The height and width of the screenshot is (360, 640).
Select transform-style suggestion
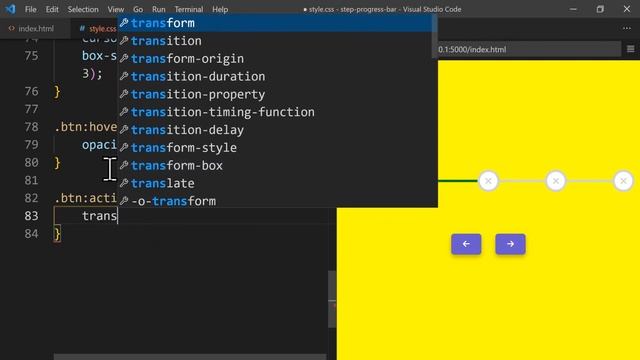pyautogui.click(x=277, y=148)
